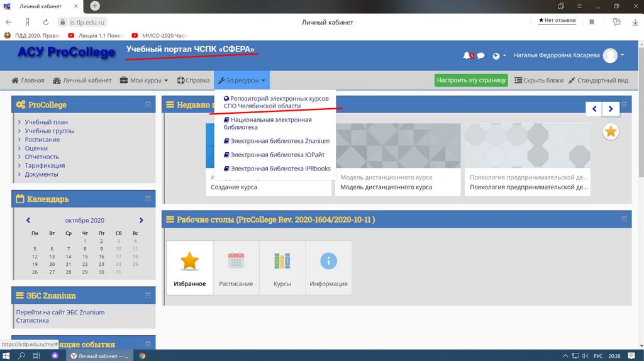Click browser bookmark flag icon
The height and width of the screenshot is (361, 644).
[592, 22]
